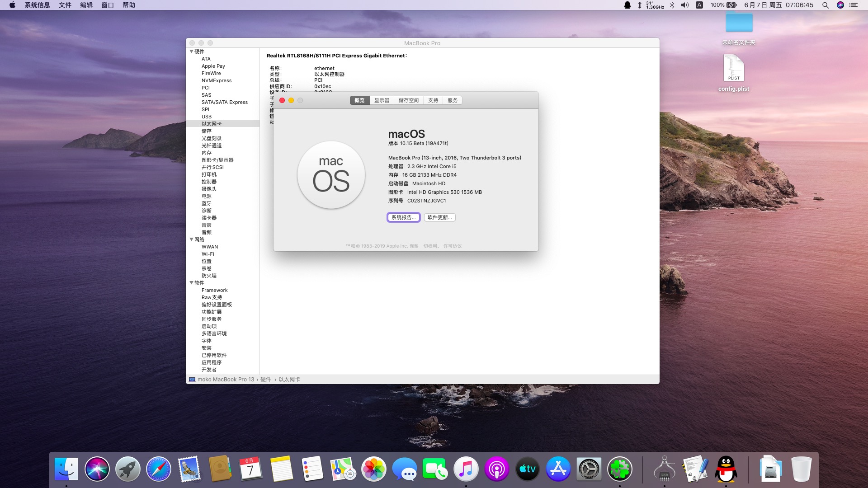Open green clover app in Dock
This screenshot has width=868, height=488.
click(x=620, y=469)
